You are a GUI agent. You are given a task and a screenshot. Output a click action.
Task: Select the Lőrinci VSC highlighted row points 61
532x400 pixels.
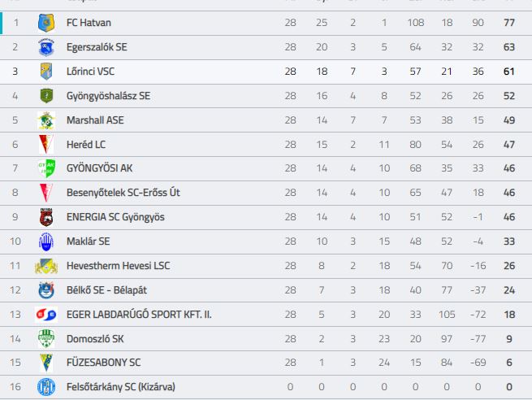click(509, 72)
